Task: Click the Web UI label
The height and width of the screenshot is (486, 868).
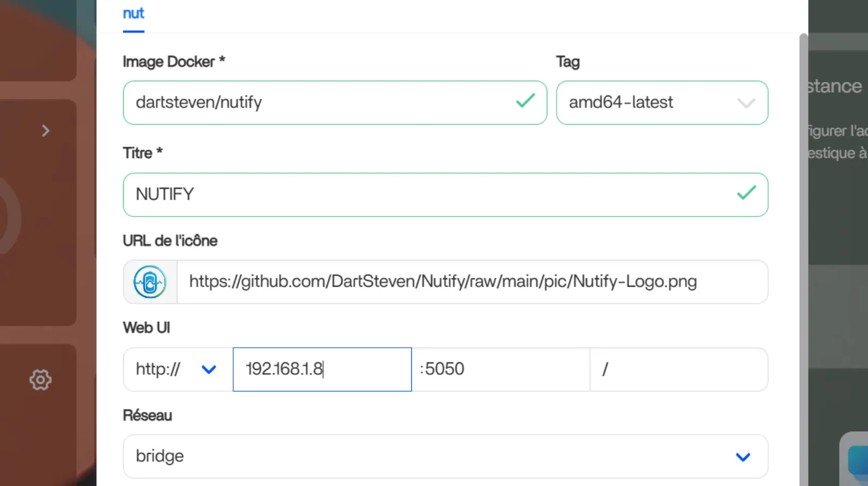Action: pos(146,328)
